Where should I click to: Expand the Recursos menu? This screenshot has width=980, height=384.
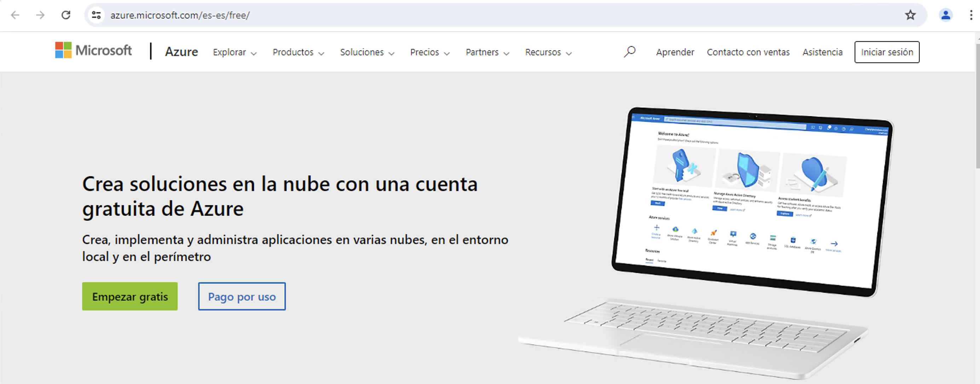click(x=549, y=52)
